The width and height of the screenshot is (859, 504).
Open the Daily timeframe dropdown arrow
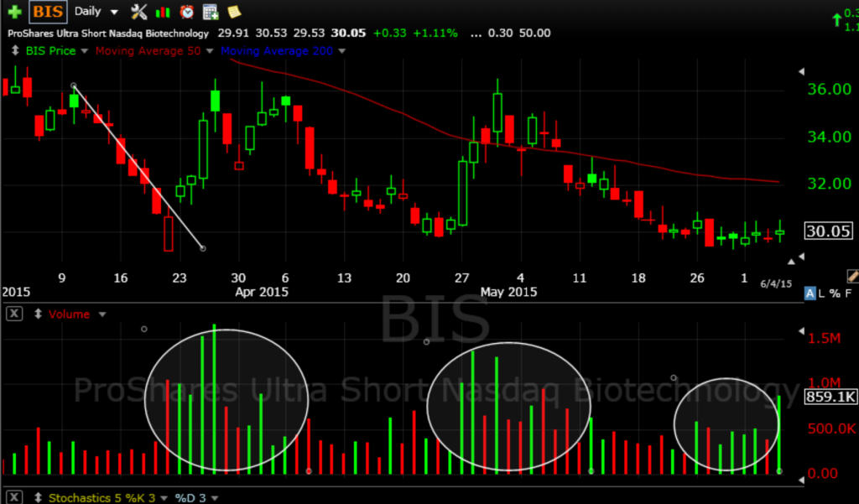pyautogui.click(x=114, y=12)
